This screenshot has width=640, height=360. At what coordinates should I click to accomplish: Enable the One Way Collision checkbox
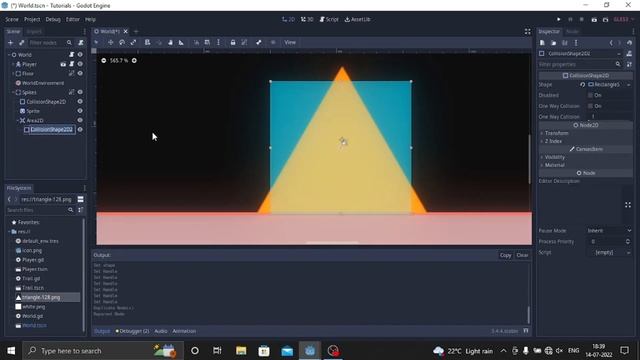[x=590, y=106]
